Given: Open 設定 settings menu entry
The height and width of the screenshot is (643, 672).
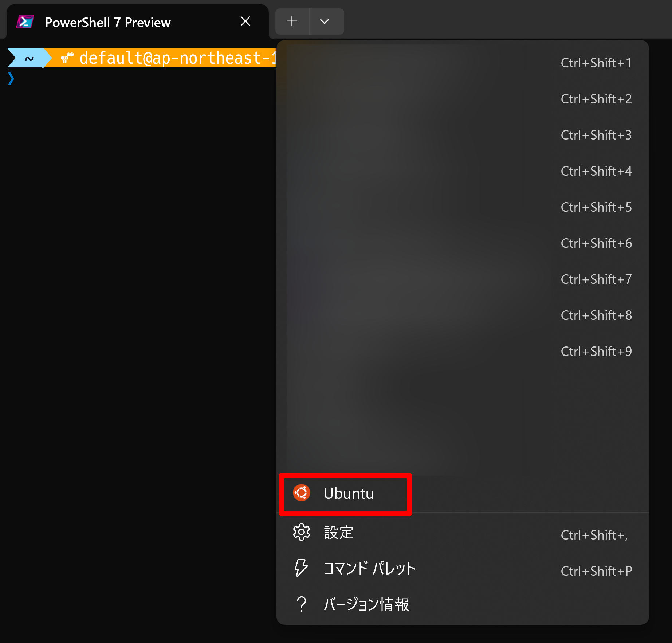Looking at the screenshot, I should click(x=463, y=533).
